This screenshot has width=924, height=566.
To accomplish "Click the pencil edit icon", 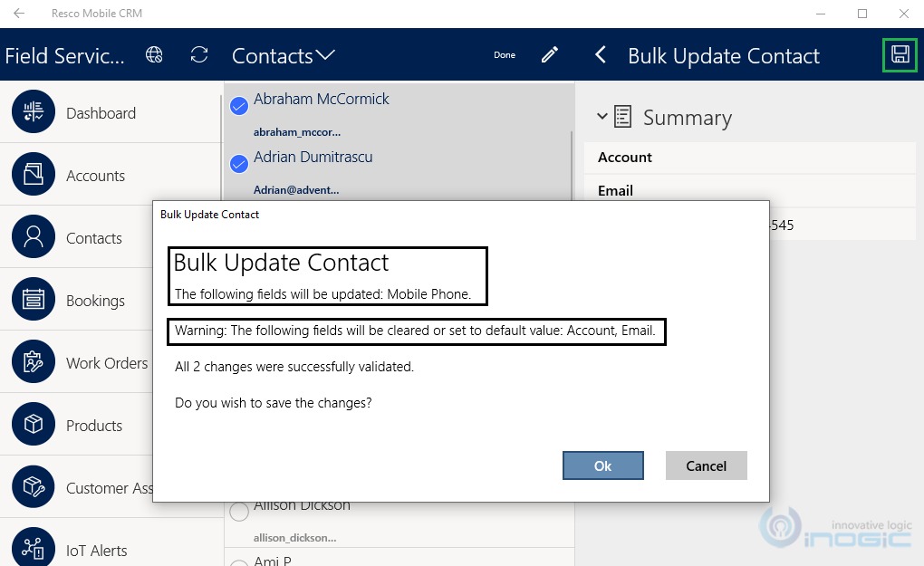I will coord(549,54).
